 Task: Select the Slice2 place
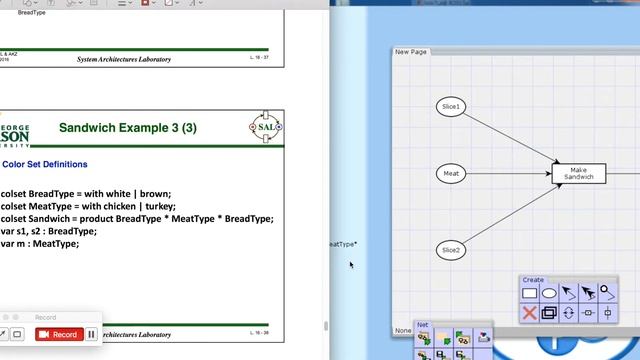pyautogui.click(x=451, y=250)
